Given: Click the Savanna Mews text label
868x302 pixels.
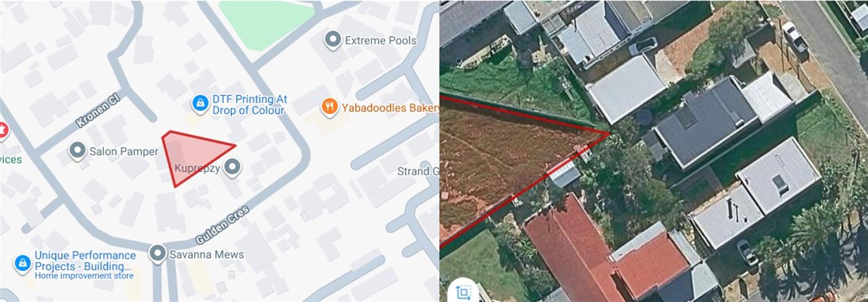Looking at the screenshot, I should pyautogui.click(x=207, y=255).
